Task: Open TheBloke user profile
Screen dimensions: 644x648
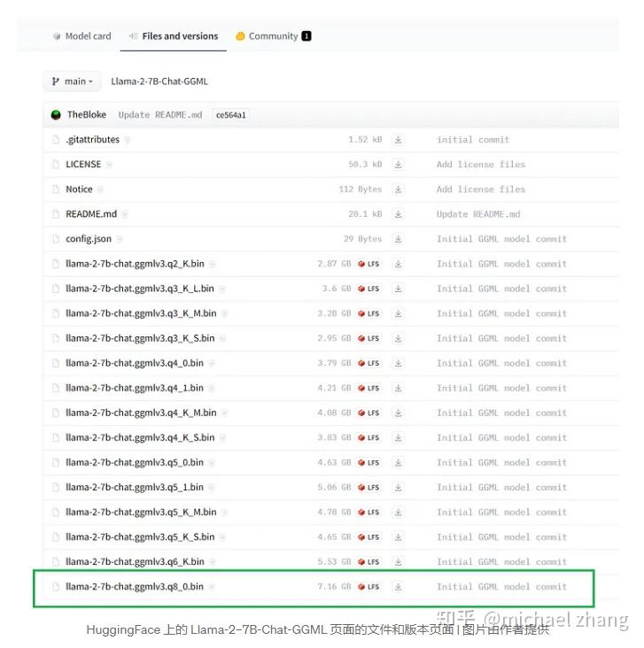Action: 87,115
